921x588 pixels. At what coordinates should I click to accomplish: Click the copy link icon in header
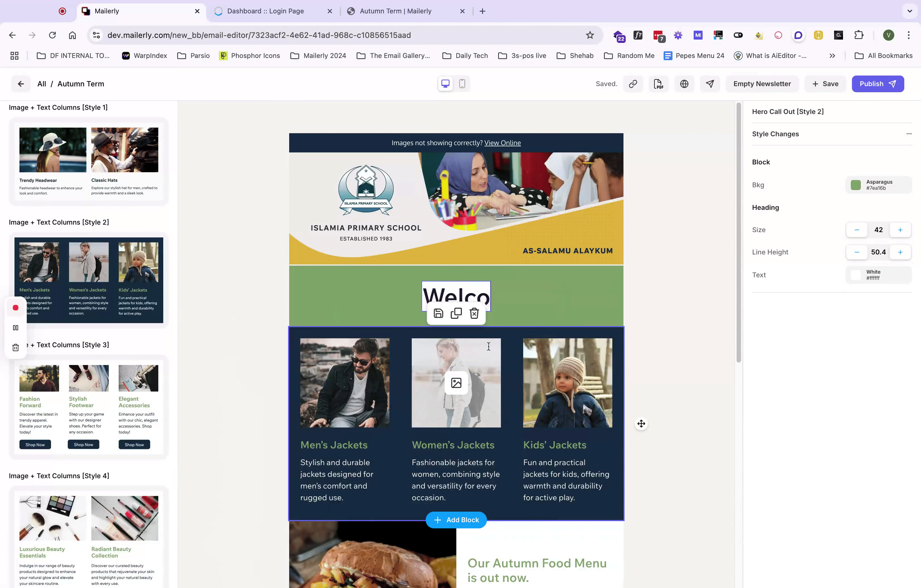pyautogui.click(x=633, y=84)
